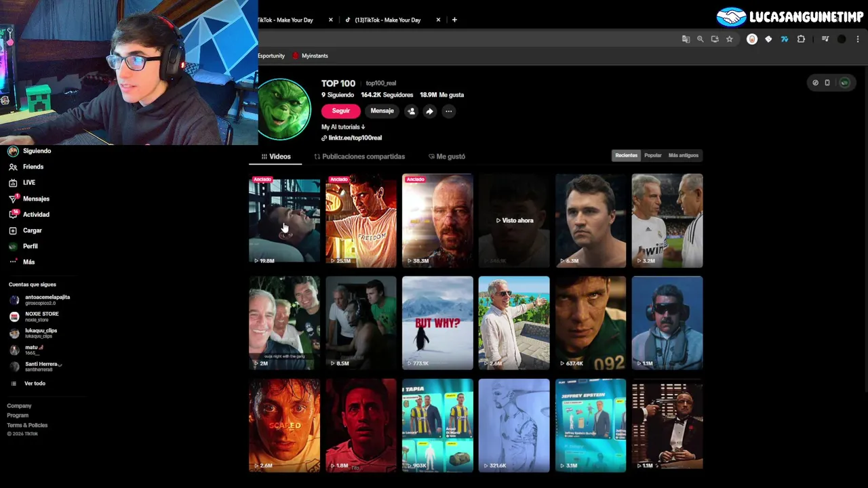
Task: Open the pinned video with 19.8M views
Action: 284,220
